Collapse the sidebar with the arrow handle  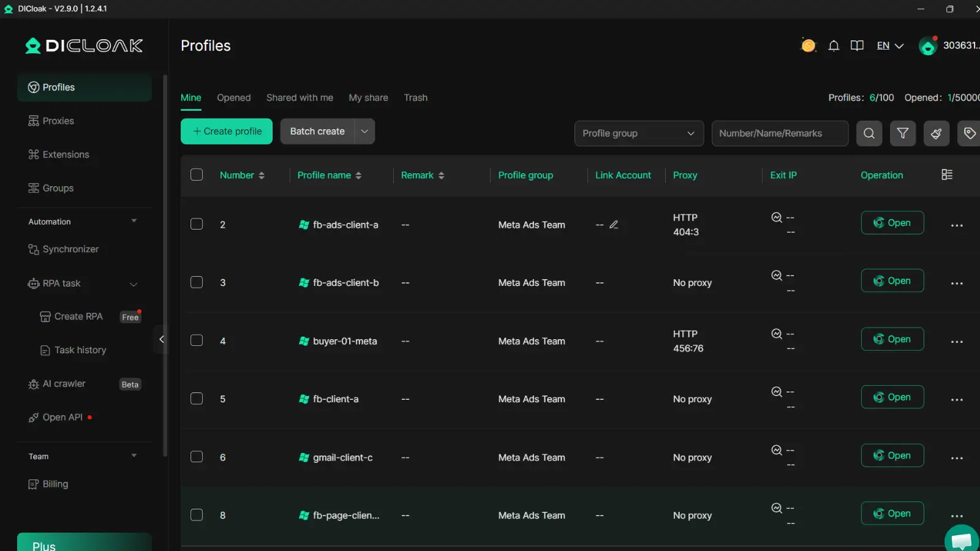point(161,339)
